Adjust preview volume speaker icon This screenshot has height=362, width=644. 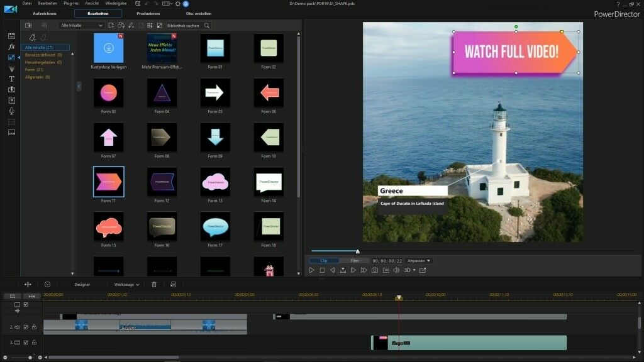click(x=396, y=270)
